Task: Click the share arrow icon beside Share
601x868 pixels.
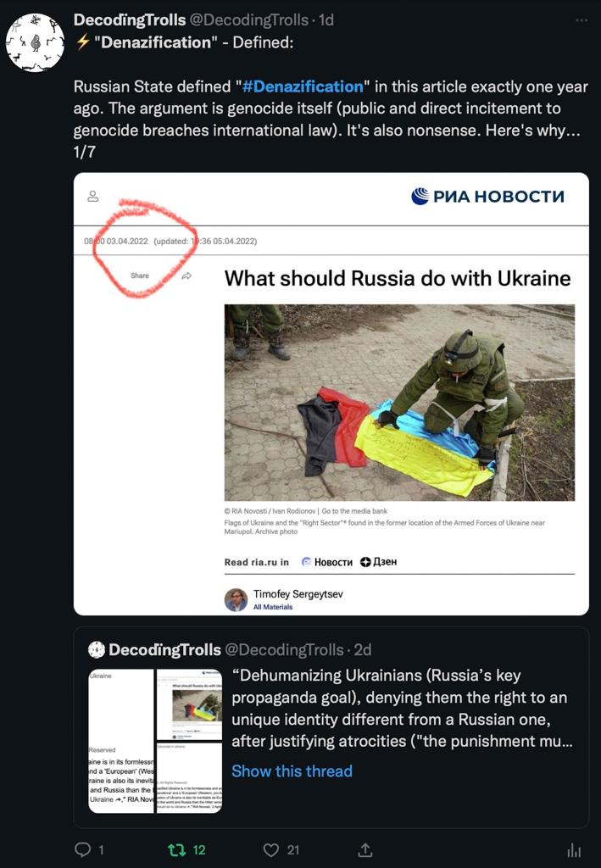Action: [x=186, y=275]
